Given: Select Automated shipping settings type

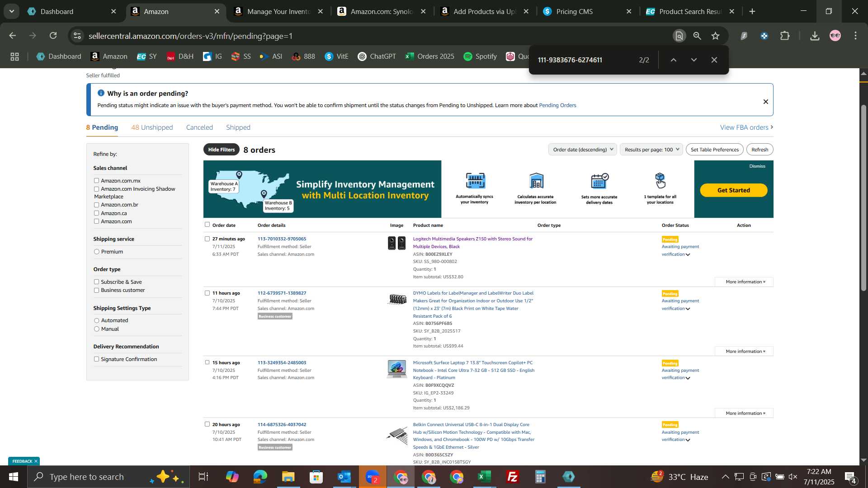Looking at the screenshot, I should coord(96,321).
